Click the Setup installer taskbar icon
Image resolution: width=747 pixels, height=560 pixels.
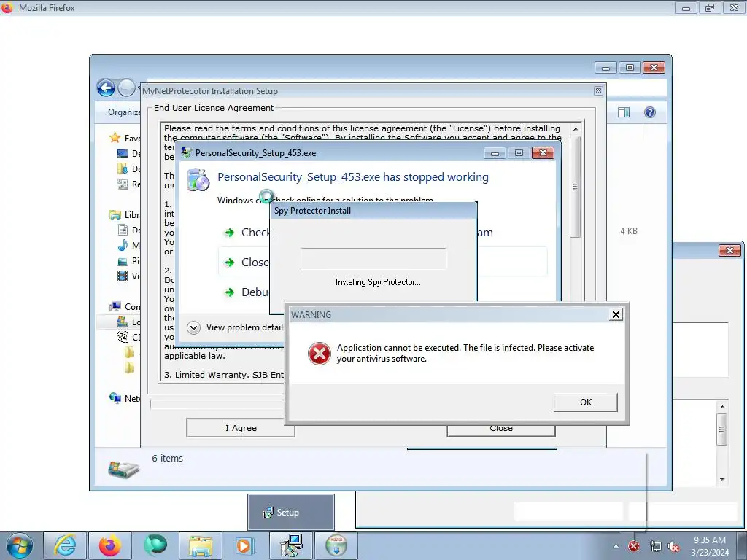pos(290,545)
